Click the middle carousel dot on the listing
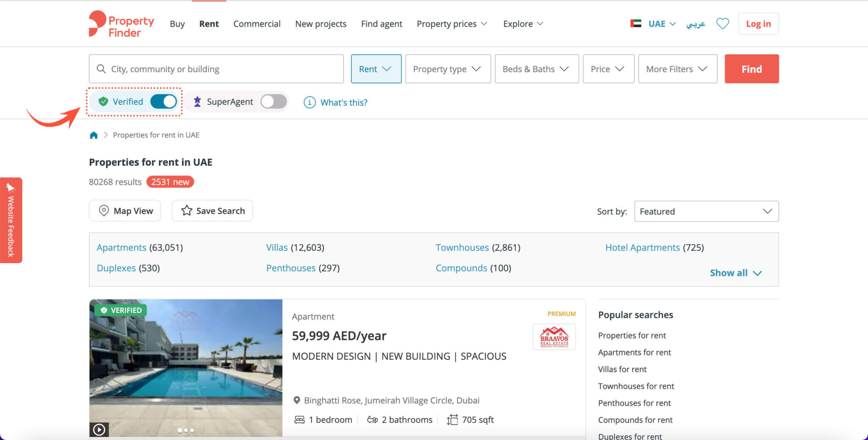Viewport: 868px width, 440px height. click(x=186, y=430)
